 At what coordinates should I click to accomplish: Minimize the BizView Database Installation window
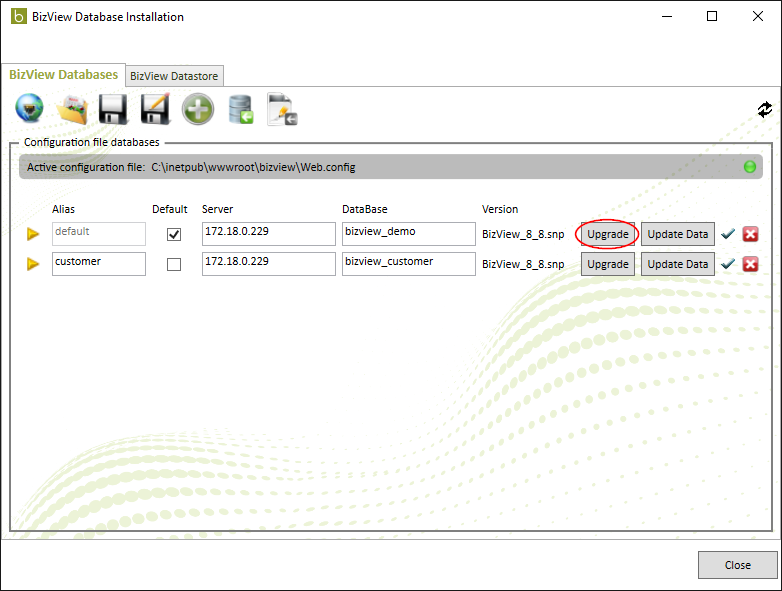pyautogui.click(x=667, y=16)
